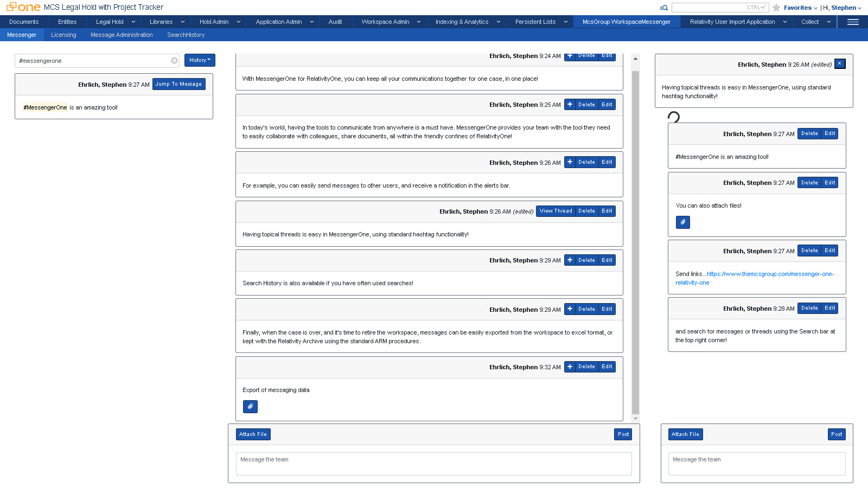Click View Thread on the edited 9:26 AM message

[x=555, y=211]
